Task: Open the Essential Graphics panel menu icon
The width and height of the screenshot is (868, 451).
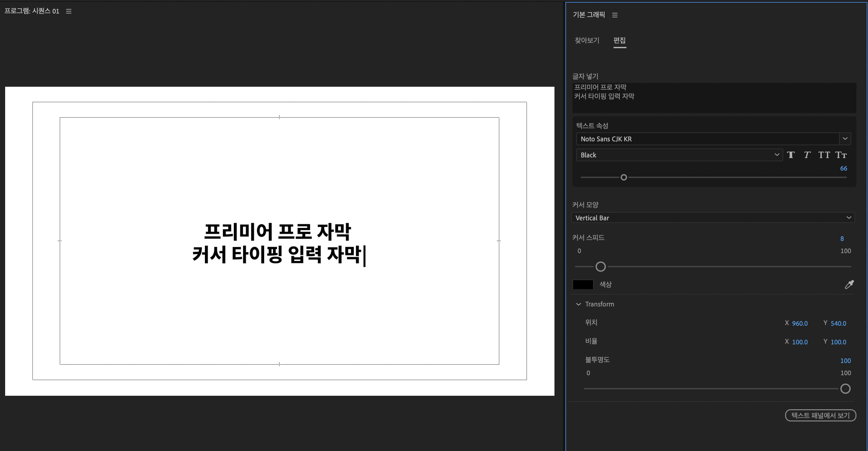Action: coord(615,15)
